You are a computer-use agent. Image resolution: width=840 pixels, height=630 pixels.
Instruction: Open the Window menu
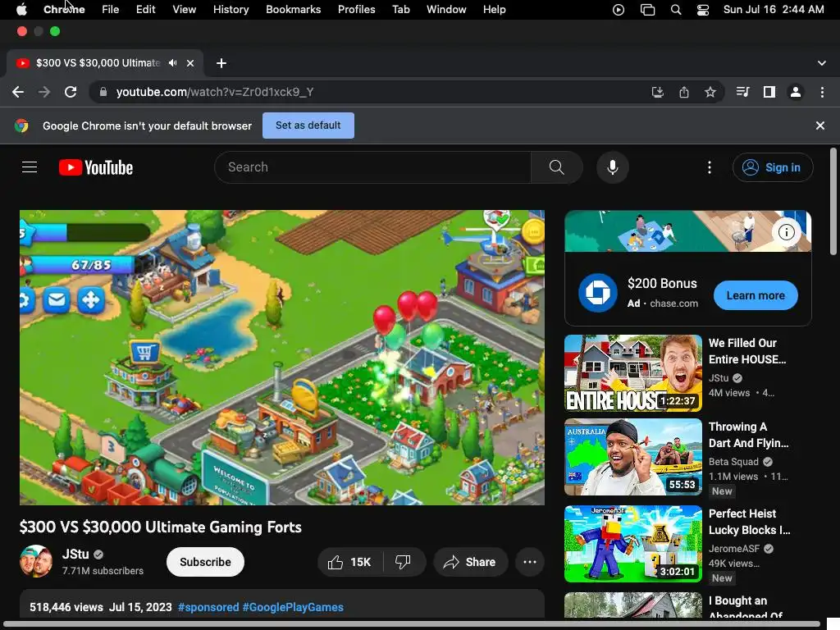(x=446, y=10)
